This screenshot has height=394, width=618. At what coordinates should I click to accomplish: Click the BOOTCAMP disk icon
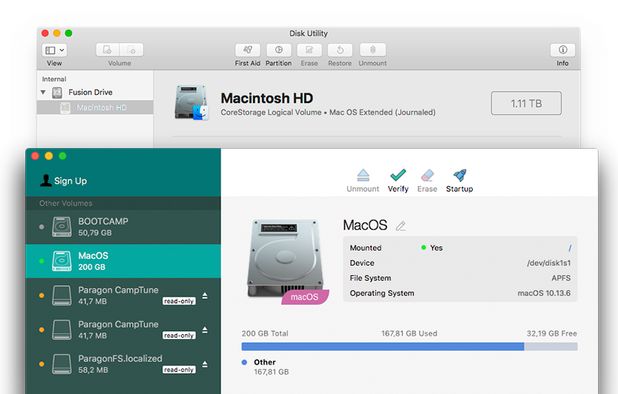(62, 227)
